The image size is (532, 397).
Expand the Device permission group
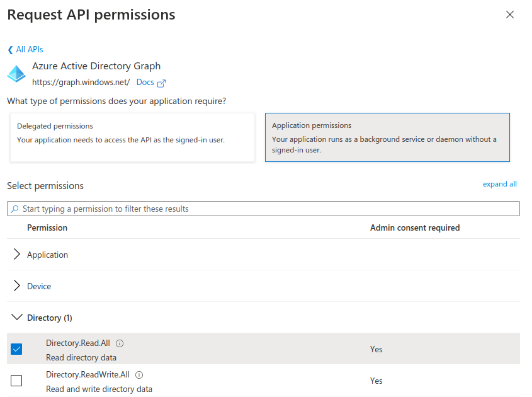click(17, 286)
